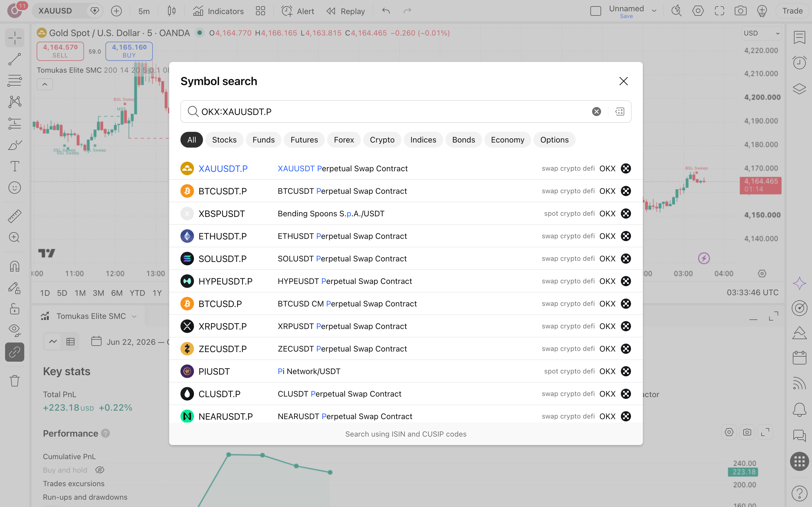The height and width of the screenshot is (507, 812).
Task: Collapse the indicator legend chevron
Action: click(45, 84)
